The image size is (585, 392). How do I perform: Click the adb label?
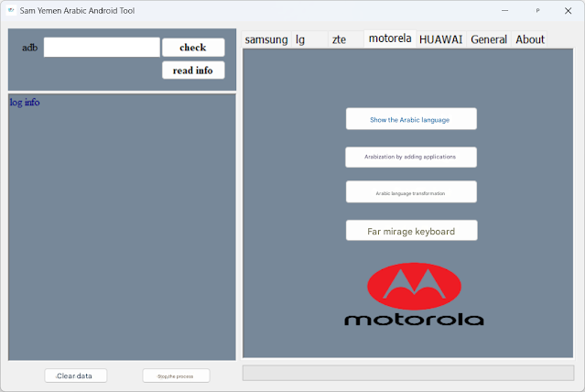30,48
